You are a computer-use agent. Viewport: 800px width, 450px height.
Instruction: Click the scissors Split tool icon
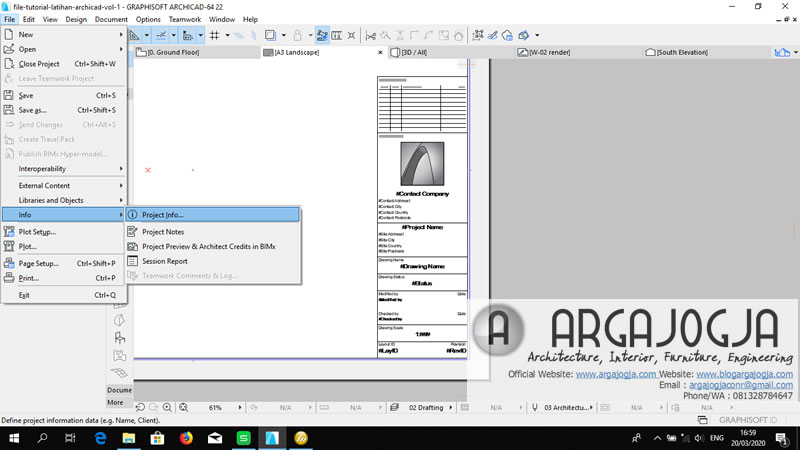371,35
